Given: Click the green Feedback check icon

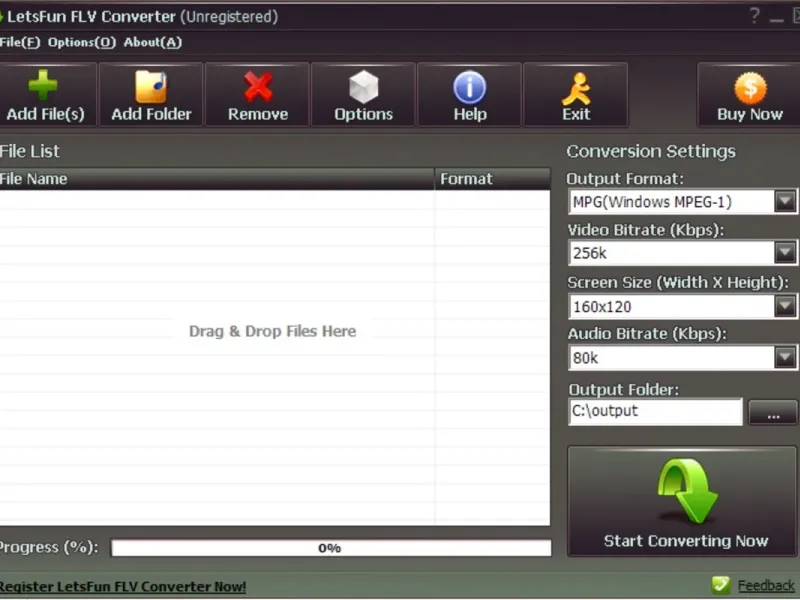Looking at the screenshot, I should coord(720,585).
